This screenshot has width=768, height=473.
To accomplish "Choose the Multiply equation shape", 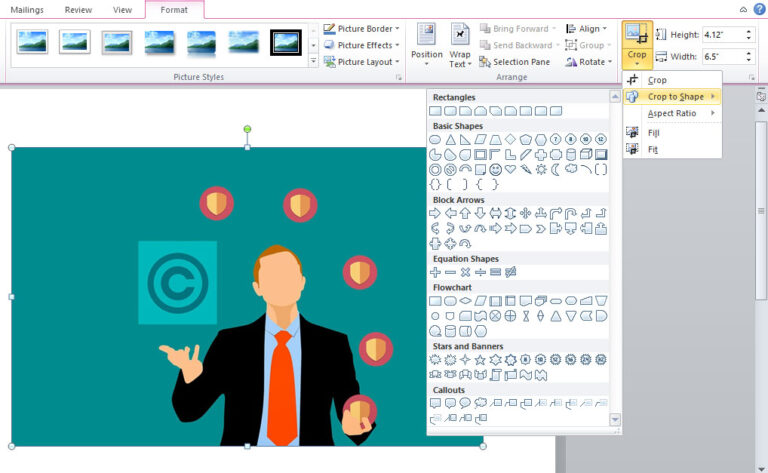I will point(465,272).
